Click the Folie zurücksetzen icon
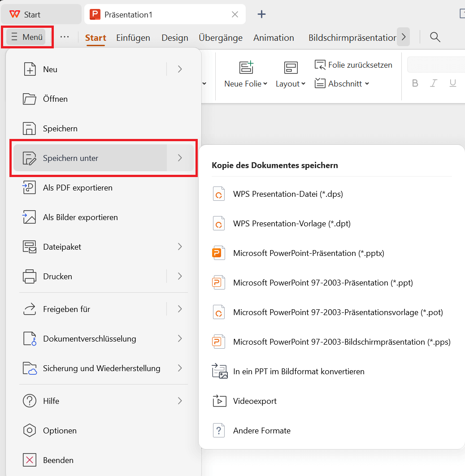 click(x=320, y=65)
